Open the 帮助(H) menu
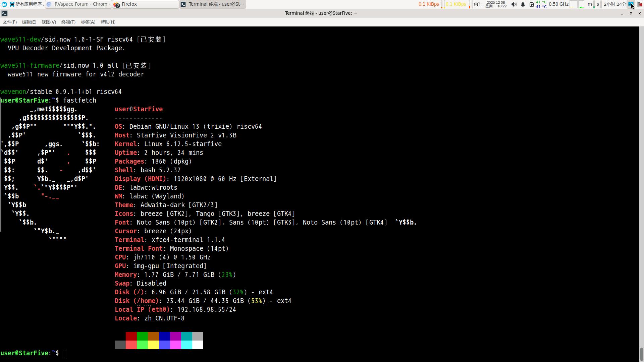644x362 pixels. tap(108, 22)
